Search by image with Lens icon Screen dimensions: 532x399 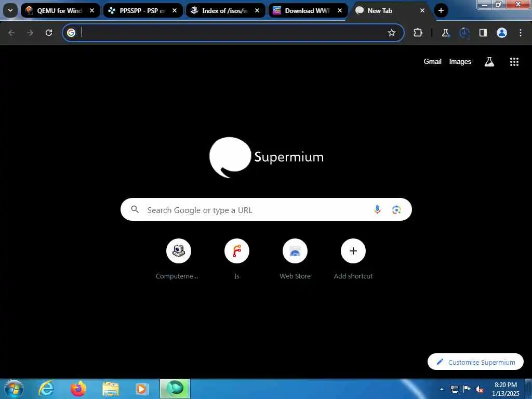point(396,210)
